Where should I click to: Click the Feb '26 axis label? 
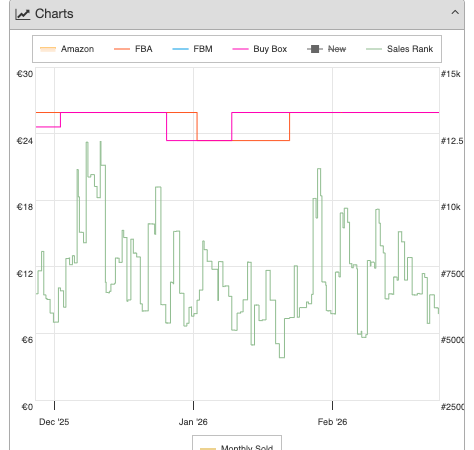(x=332, y=422)
